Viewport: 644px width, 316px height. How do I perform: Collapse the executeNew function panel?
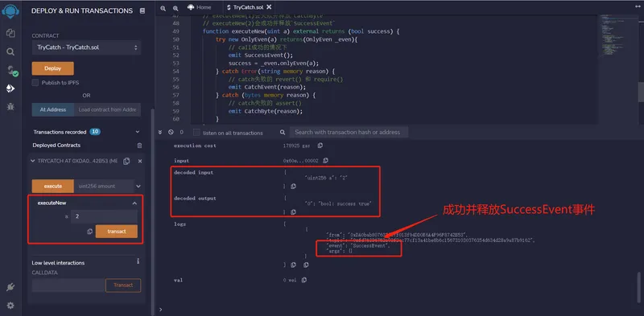[134, 203]
